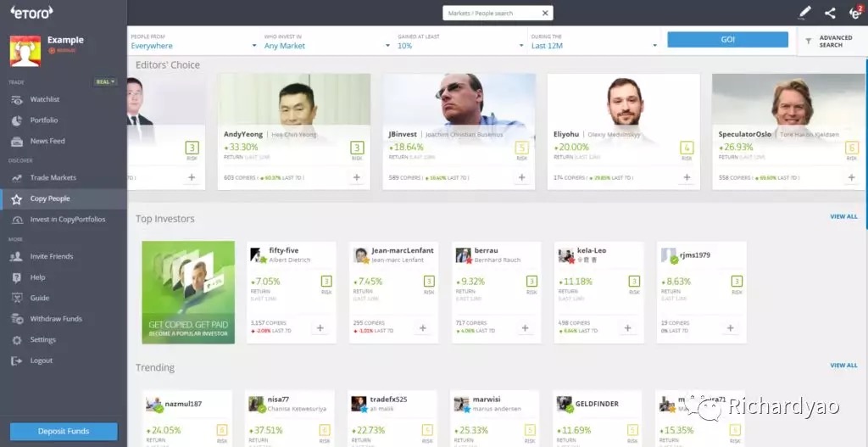Viewport: 868px width, 447px height.
Task: Click the plus icon on fifty-five investor card
Action: point(320,327)
